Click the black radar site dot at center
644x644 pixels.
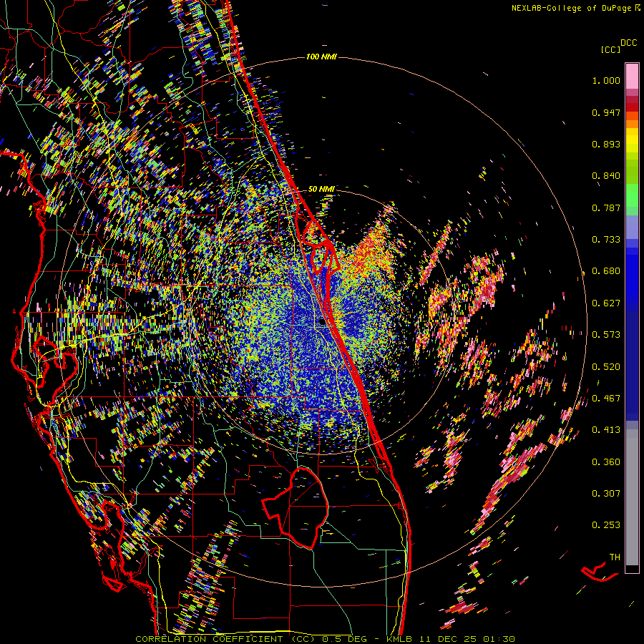click(321, 321)
